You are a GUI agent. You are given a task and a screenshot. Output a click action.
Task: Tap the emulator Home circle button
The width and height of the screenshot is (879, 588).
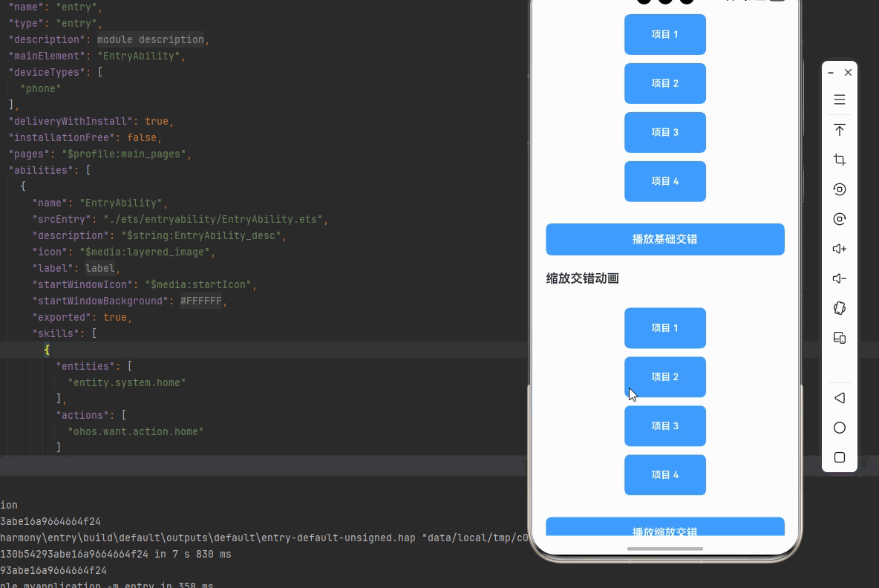coord(839,428)
